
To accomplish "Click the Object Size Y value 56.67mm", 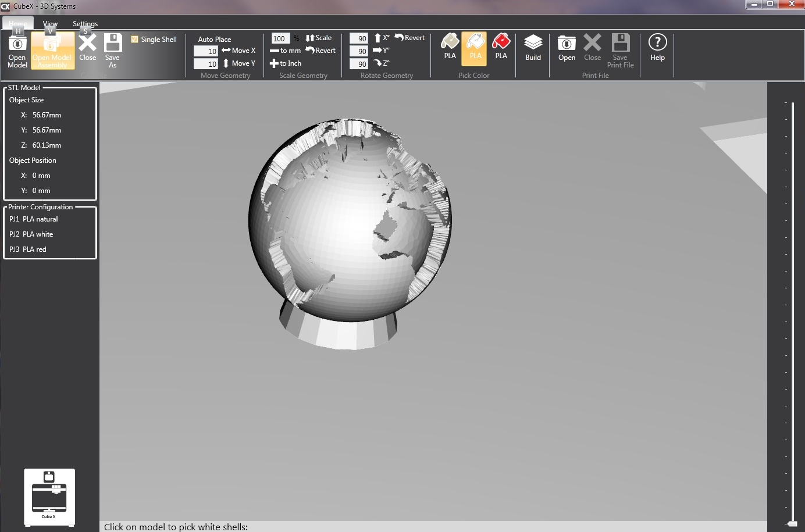I will 47,130.
